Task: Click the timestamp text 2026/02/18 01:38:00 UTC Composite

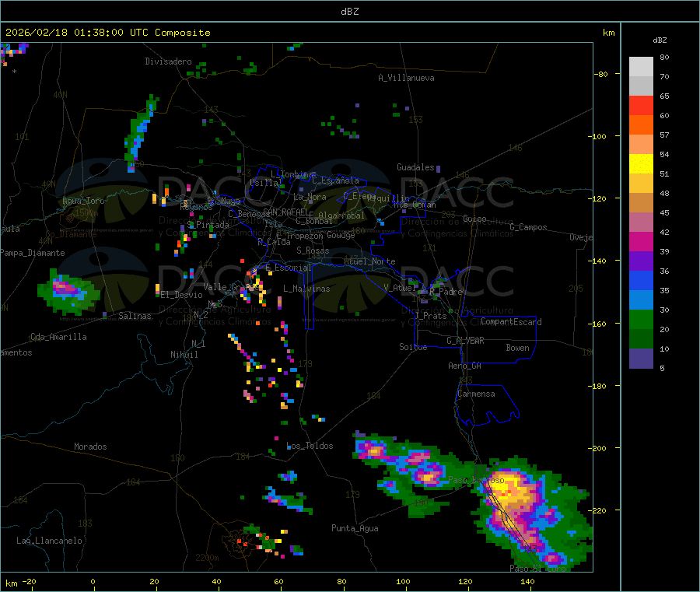Action: pyautogui.click(x=107, y=33)
